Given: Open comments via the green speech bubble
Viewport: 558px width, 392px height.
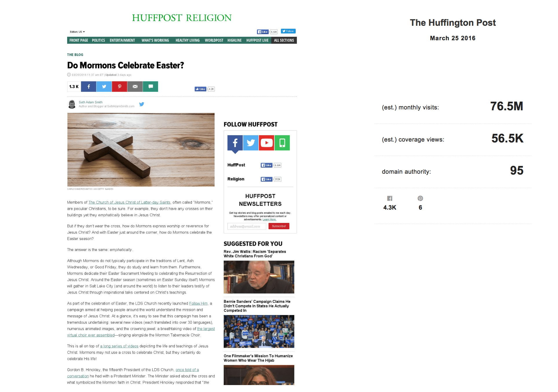Looking at the screenshot, I should click(x=150, y=87).
